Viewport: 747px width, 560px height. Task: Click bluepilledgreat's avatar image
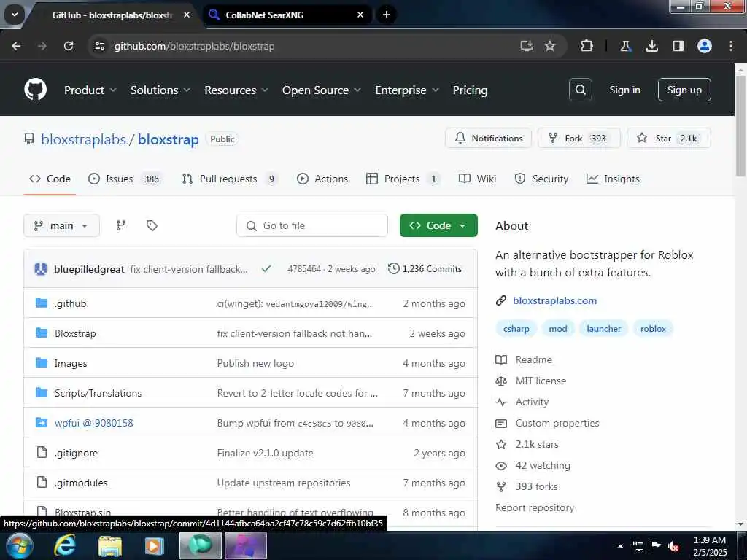tap(41, 269)
